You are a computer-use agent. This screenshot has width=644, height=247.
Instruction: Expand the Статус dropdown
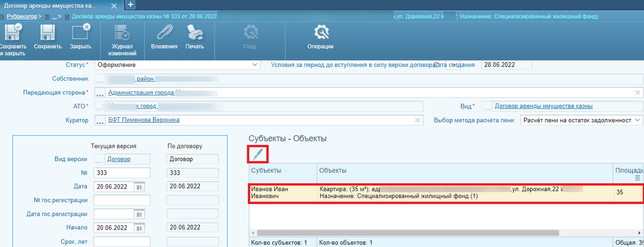(255, 65)
